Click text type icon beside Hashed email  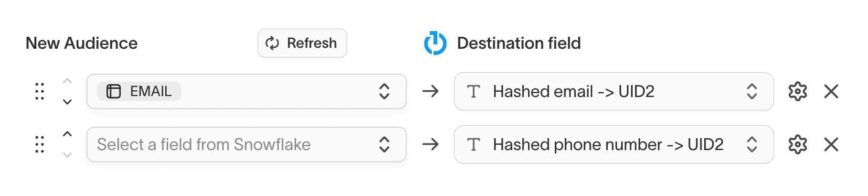[474, 91]
